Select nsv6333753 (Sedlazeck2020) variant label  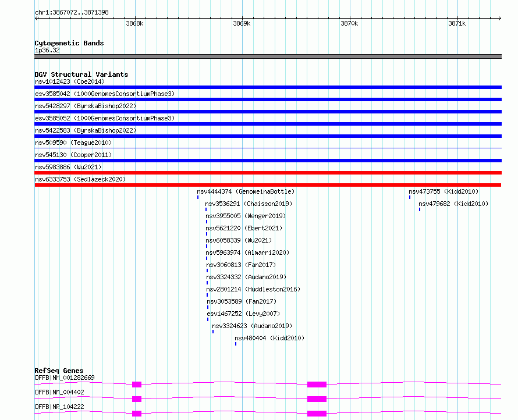point(80,179)
